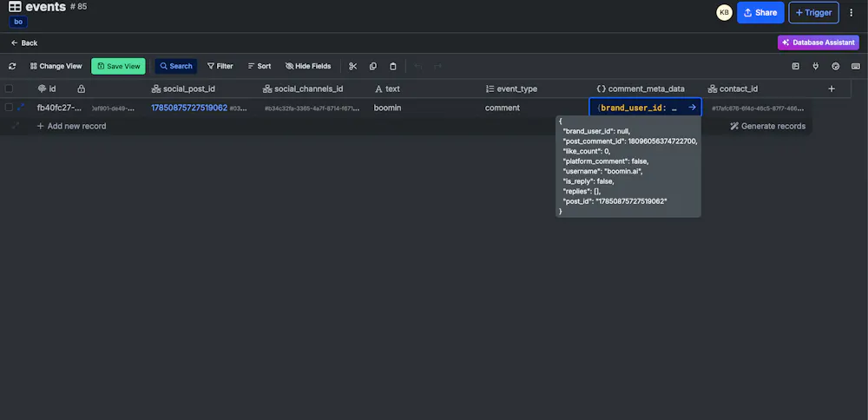Open the Sort options
The height and width of the screenshot is (420, 868).
coord(259,67)
